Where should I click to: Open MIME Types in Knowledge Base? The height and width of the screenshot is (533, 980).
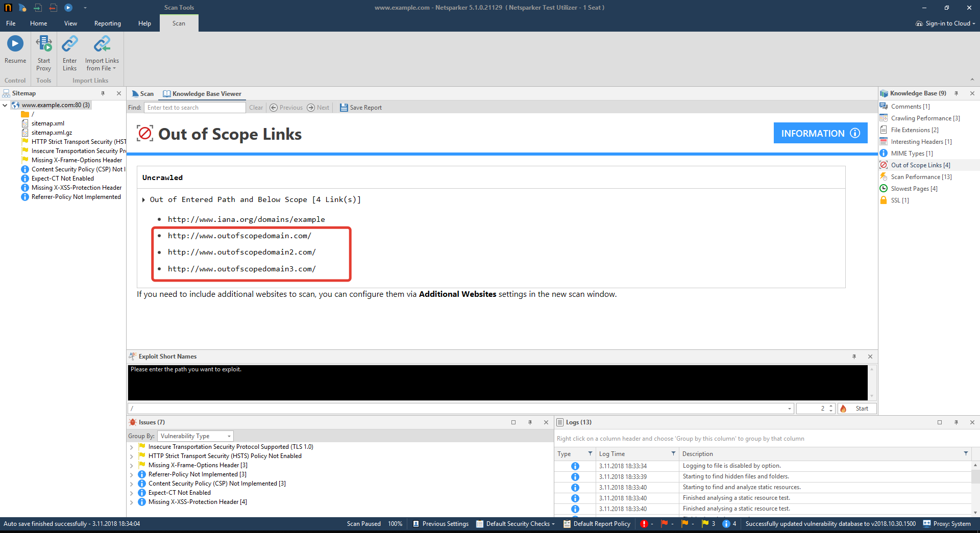coord(912,154)
